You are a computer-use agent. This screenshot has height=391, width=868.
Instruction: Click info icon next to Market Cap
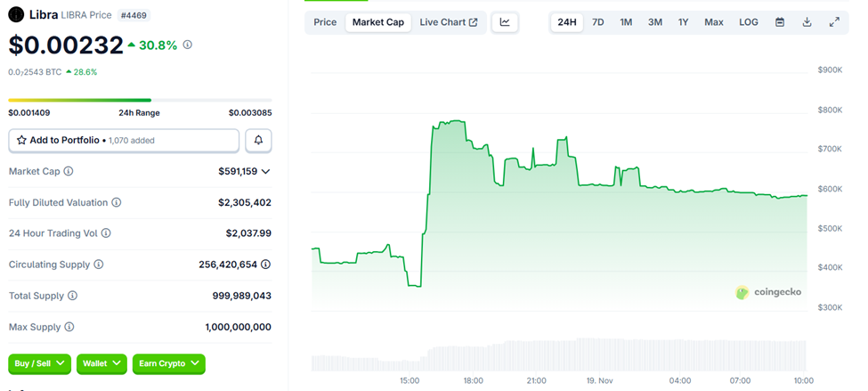[69, 171]
